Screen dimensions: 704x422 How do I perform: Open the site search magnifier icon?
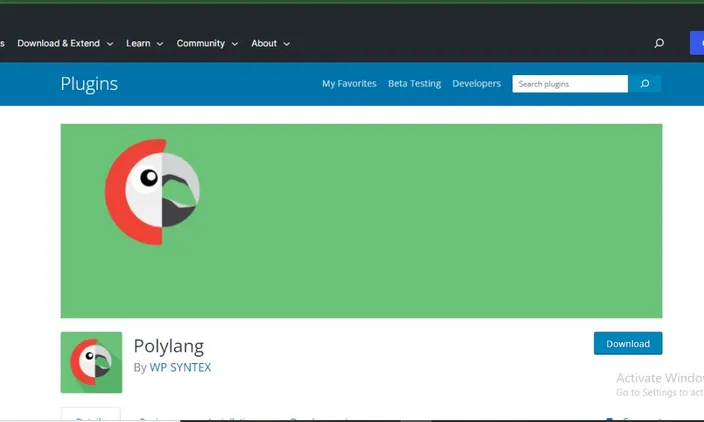click(x=659, y=43)
